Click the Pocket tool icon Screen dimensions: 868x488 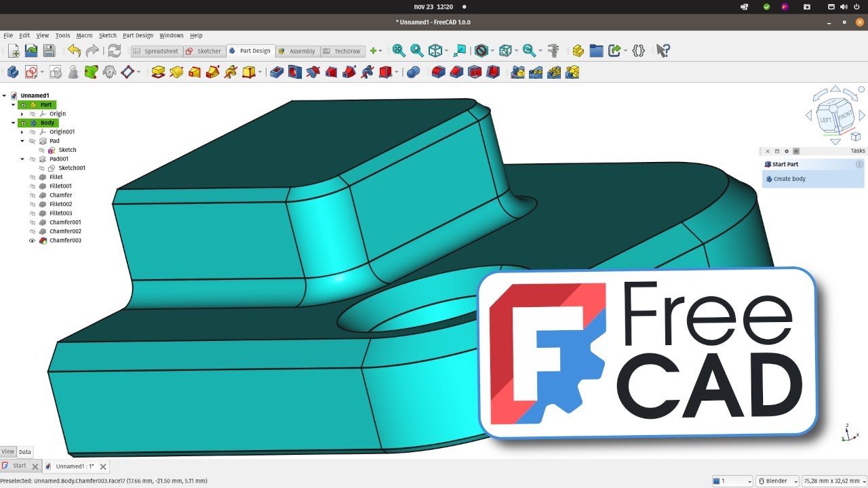[x=276, y=72]
